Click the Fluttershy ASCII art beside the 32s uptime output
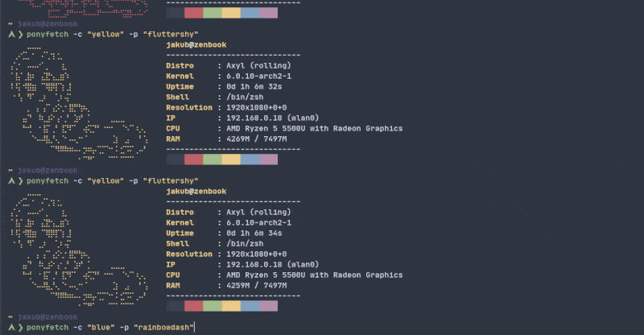Screen dimensions: 644x335 click(79, 103)
